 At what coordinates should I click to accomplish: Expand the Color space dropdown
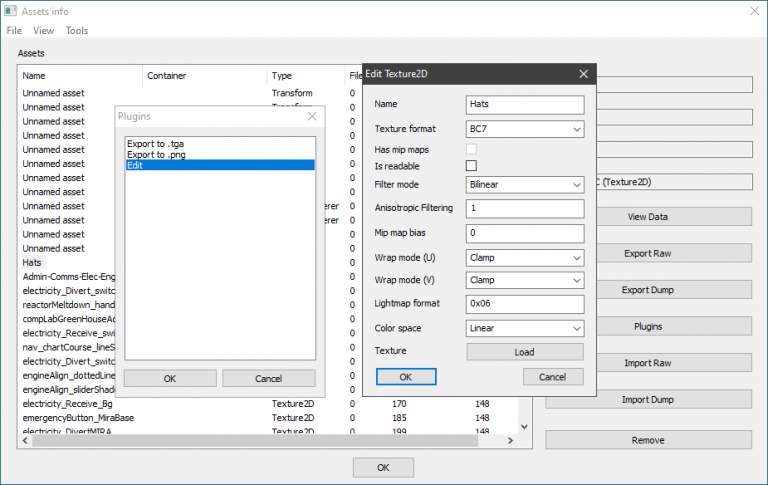[x=524, y=328]
